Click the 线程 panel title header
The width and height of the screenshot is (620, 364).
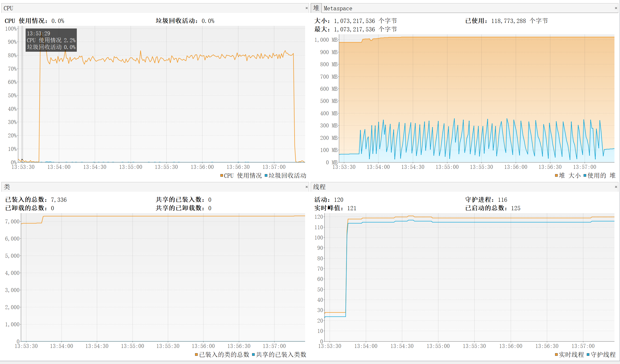pos(319,187)
